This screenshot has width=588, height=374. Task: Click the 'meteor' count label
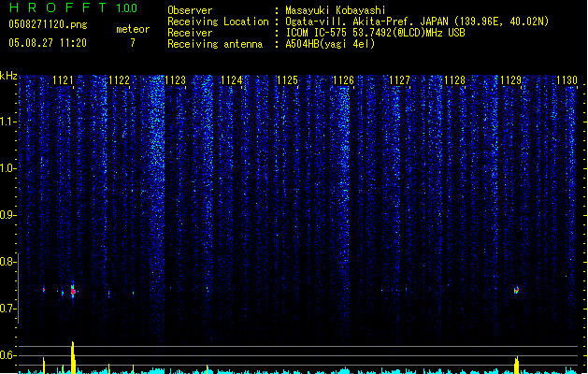coord(133,29)
